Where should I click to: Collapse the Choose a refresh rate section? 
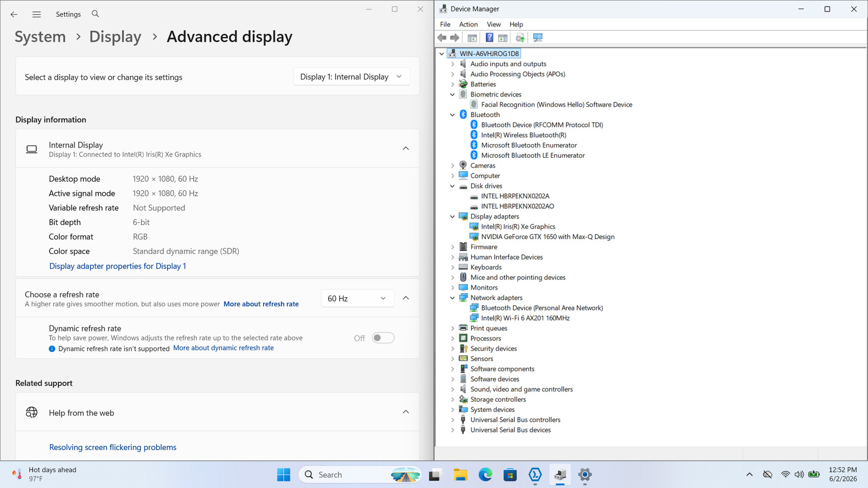[406, 298]
